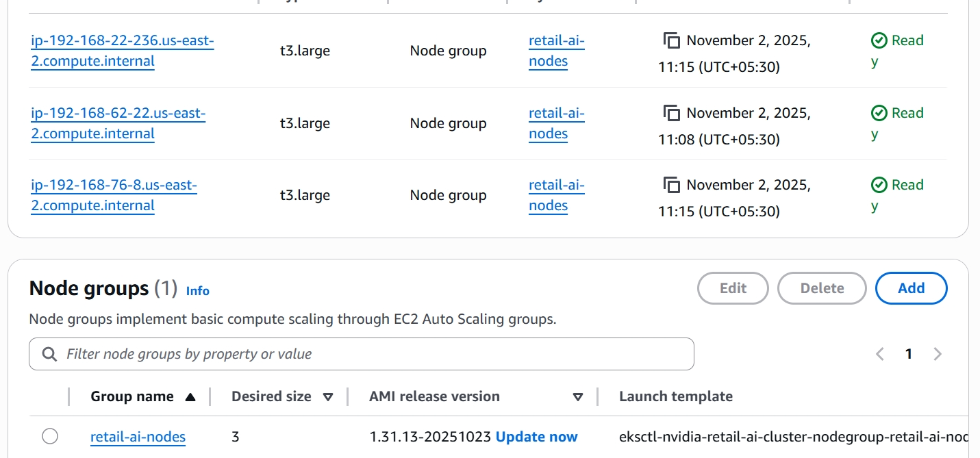The height and width of the screenshot is (458, 980).
Task: Go to next page of node groups
Action: pos(938,354)
